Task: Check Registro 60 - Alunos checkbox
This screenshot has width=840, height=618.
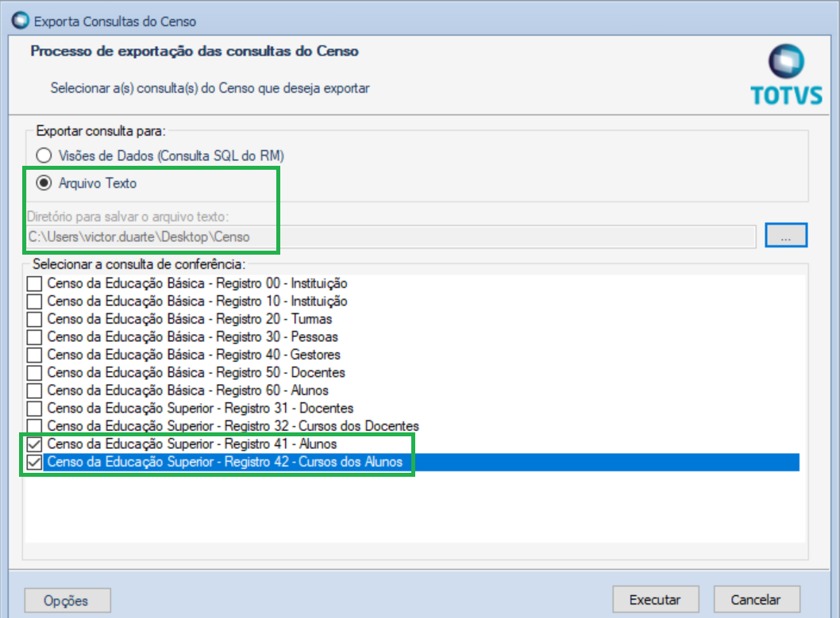Action: (x=34, y=390)
